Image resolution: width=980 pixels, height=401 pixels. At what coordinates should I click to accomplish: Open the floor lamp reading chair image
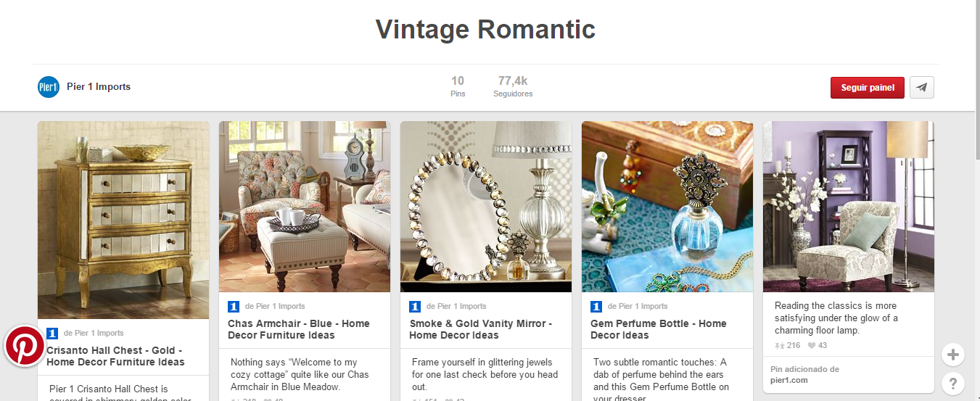[849, 207]
